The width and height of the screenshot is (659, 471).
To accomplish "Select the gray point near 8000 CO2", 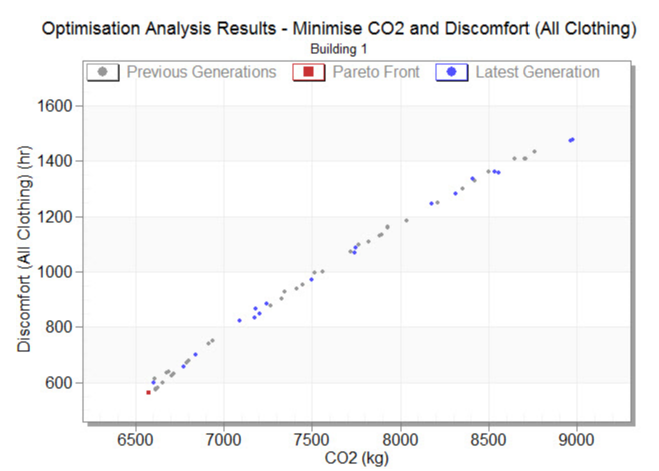I will [406, 220].
